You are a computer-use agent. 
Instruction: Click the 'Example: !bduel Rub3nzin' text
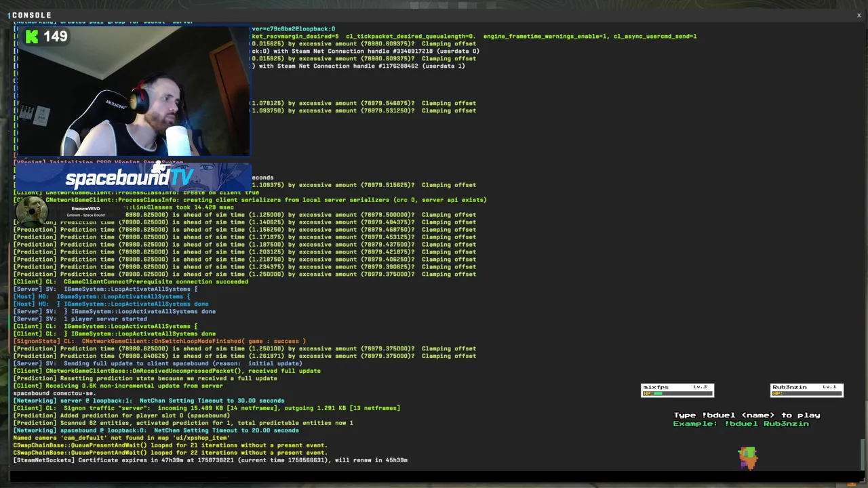point(741,424)
